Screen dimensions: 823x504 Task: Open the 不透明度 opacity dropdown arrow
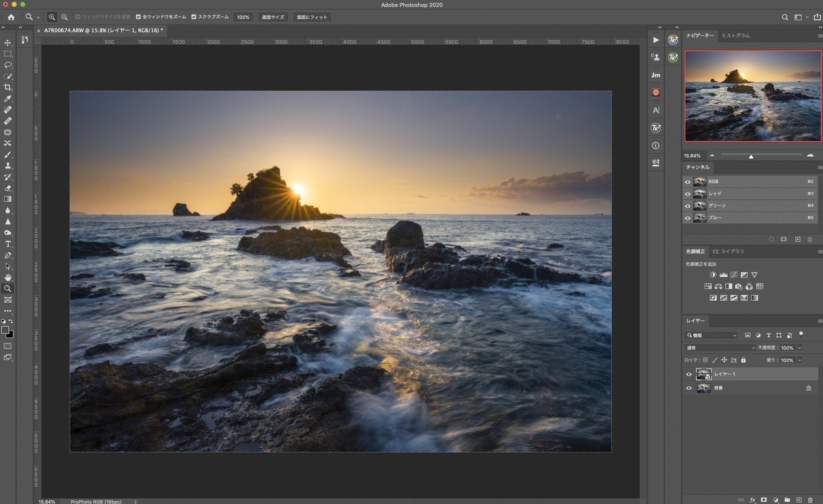799,347
